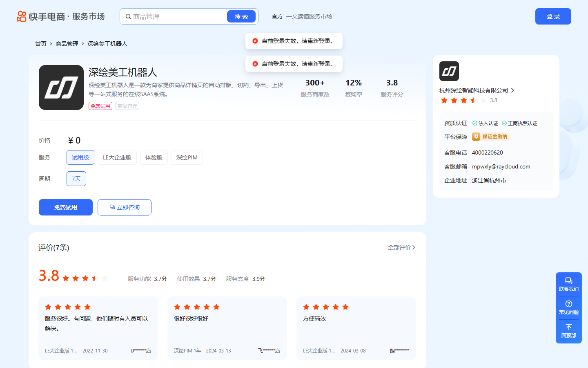588x368 pixels.
Task: Select the 试用版 service option
Action: pyautogui.click(x=80, y=157)
